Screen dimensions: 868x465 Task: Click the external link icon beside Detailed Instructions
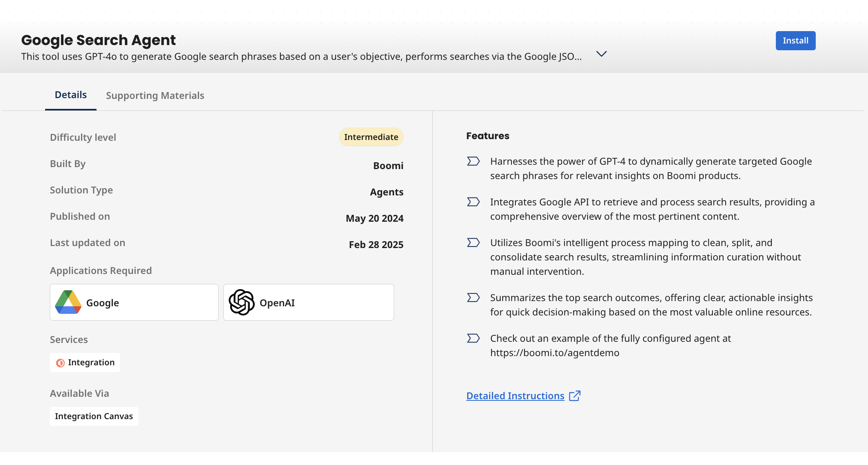pyautogui.click(x=575, y=396)
